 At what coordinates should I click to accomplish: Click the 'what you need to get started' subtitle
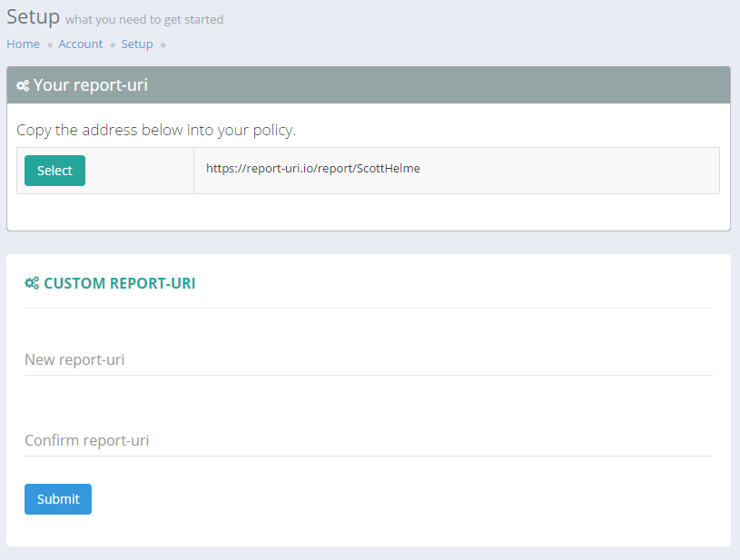[144, 19]
